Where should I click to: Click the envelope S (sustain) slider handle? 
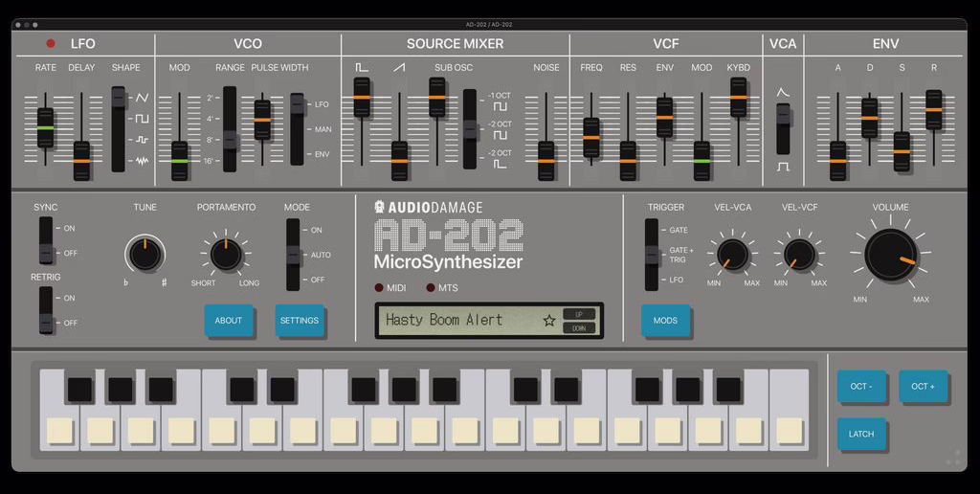902,151
